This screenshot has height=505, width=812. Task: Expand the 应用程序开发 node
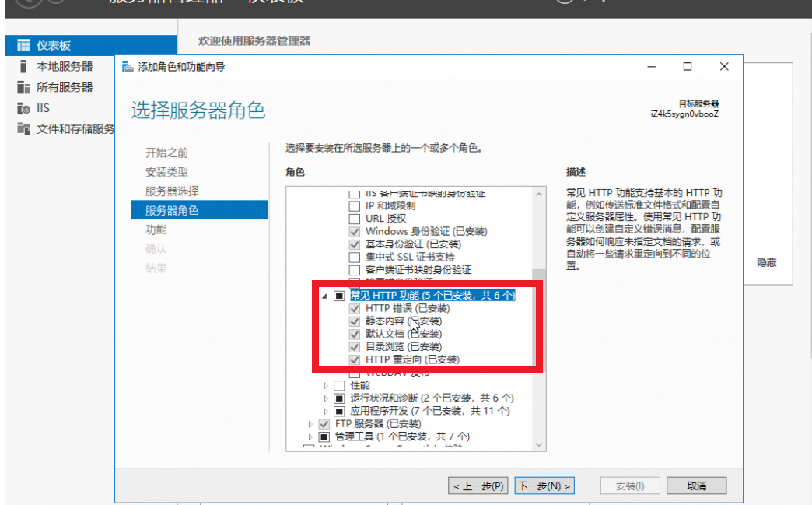point(325,412)
